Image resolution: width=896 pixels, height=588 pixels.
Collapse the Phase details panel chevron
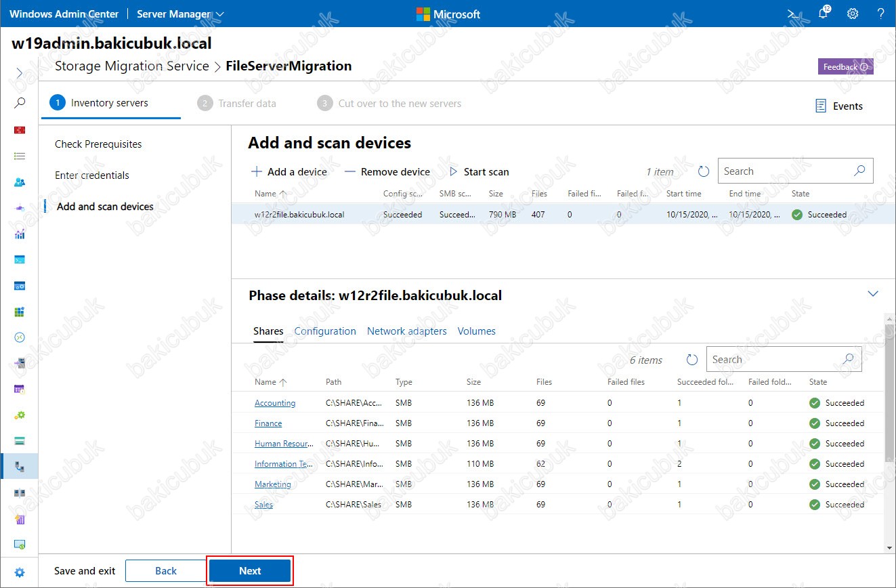(873, 294)
